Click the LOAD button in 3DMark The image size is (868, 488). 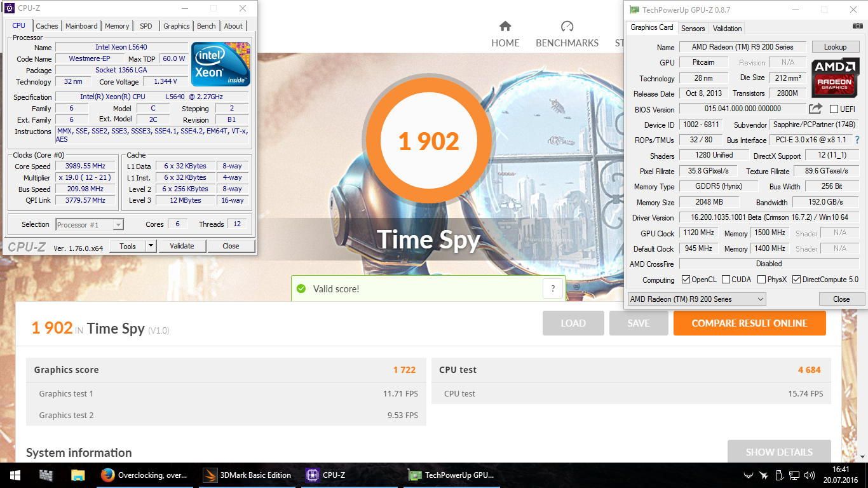(573, 323)
